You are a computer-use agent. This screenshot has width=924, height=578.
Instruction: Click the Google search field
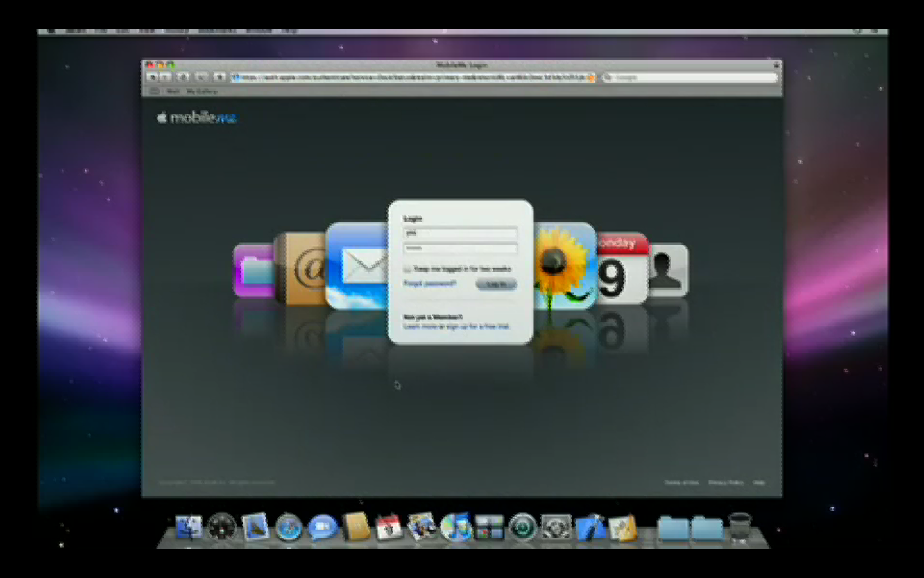[x=690, y=77]
